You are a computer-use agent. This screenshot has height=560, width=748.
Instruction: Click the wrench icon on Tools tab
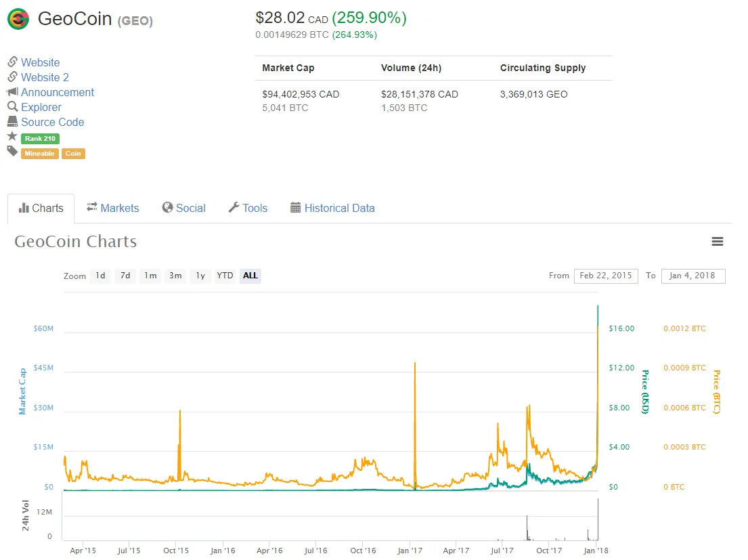click(234, 207)
